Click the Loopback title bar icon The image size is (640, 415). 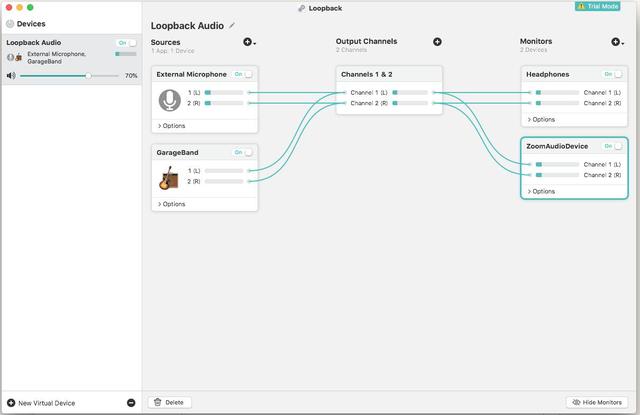(302, 8)
